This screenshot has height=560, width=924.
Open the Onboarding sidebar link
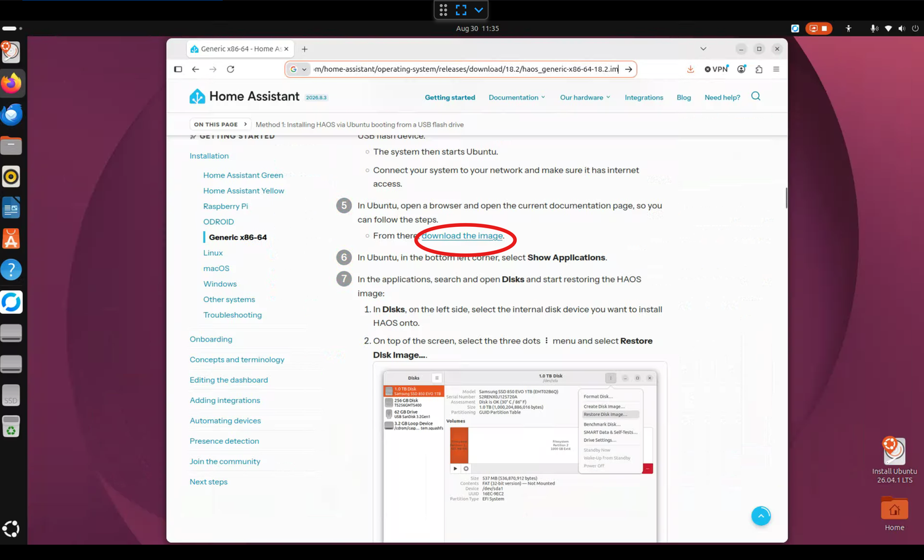211,339
